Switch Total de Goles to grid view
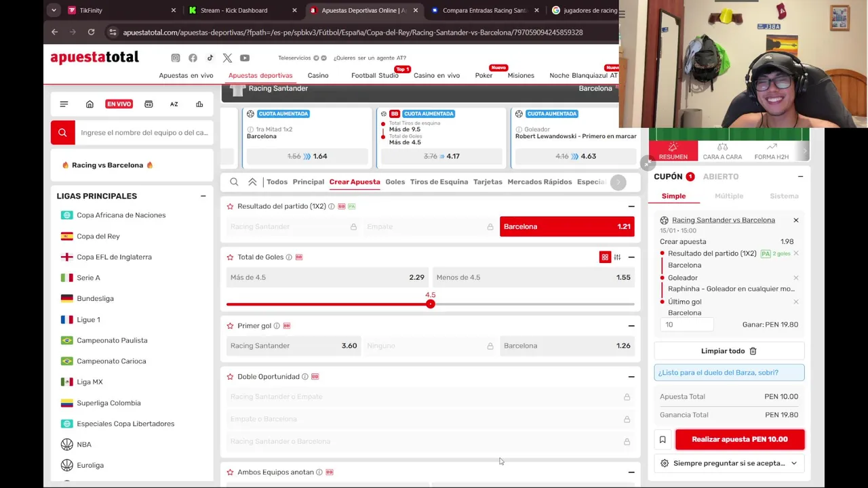The height and width of the screenshot is (488, 868). click(605, 257)
